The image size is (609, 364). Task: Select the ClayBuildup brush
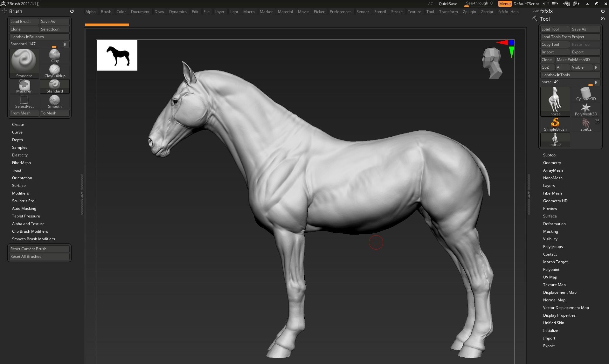pyautogui.click(x=54, y=71)
